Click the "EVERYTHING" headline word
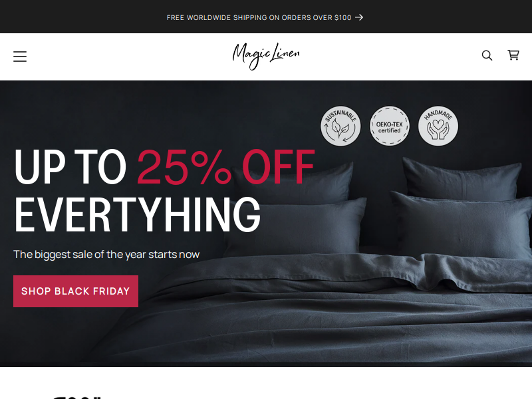The image size is (532, 399). [138, 214]
